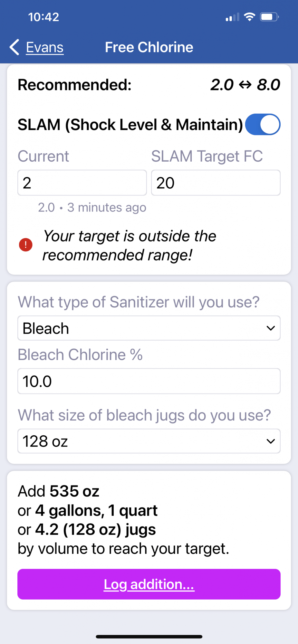
Task: Open the Sanitizer type dropdown showing Bleach
Action: tap(149, 328)
